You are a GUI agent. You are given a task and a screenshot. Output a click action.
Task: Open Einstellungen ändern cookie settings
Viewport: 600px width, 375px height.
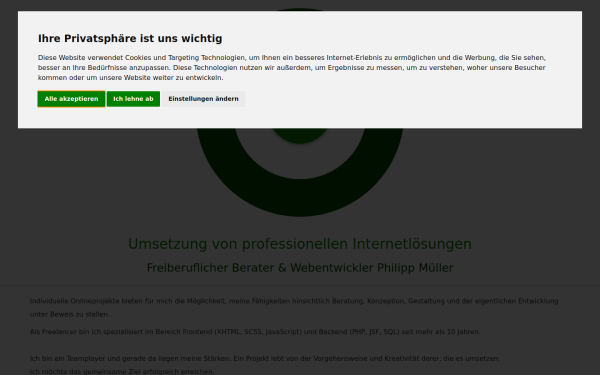203,99
